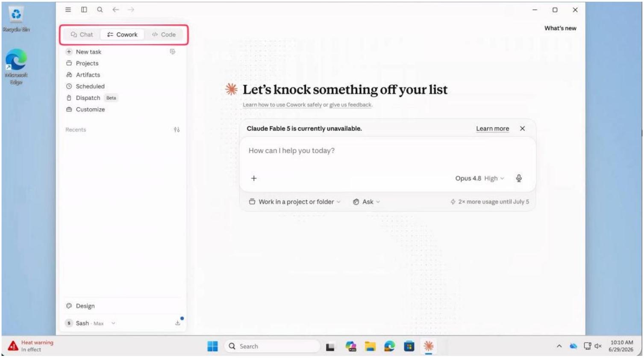Focus the 'How can I help you today?' field
Screen dimensions: 644x358
(388, 151)
